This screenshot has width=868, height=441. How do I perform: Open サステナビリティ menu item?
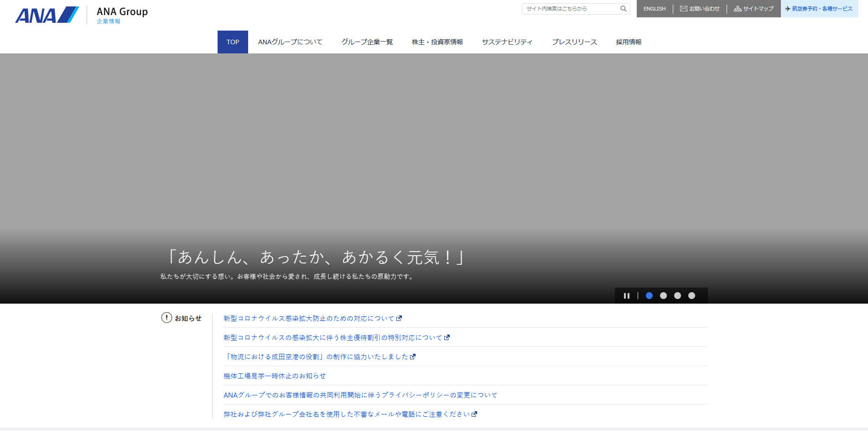point(507,42)
